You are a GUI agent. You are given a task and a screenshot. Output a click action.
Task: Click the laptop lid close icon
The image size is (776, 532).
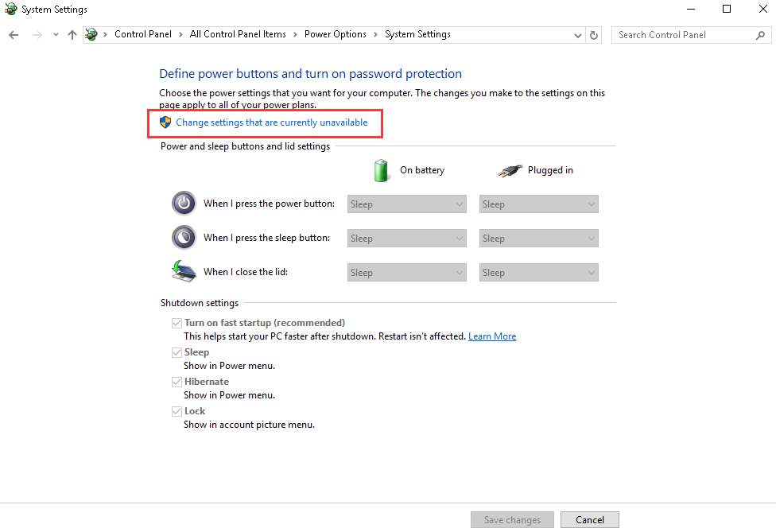(184, 271)
